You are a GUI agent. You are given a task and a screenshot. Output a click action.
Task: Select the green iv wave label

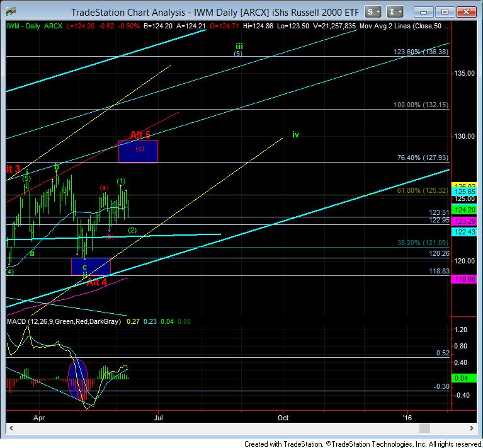(x=295, y=135)
